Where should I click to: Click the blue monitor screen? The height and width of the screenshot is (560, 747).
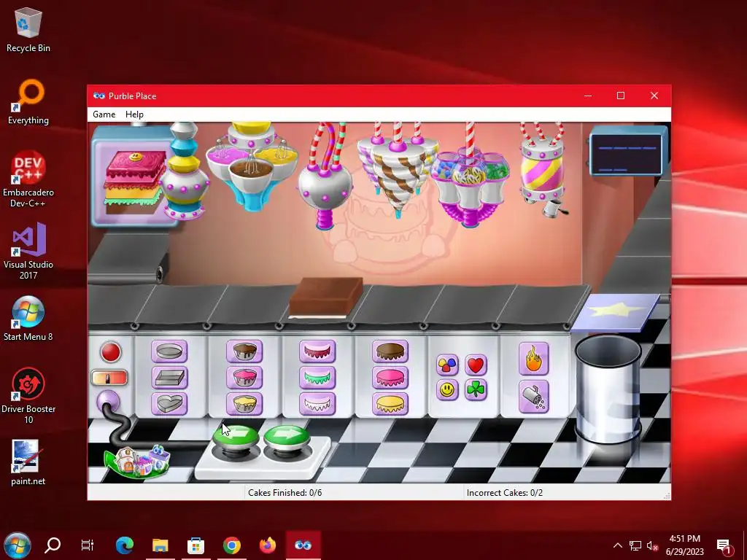tap(628, 153)
